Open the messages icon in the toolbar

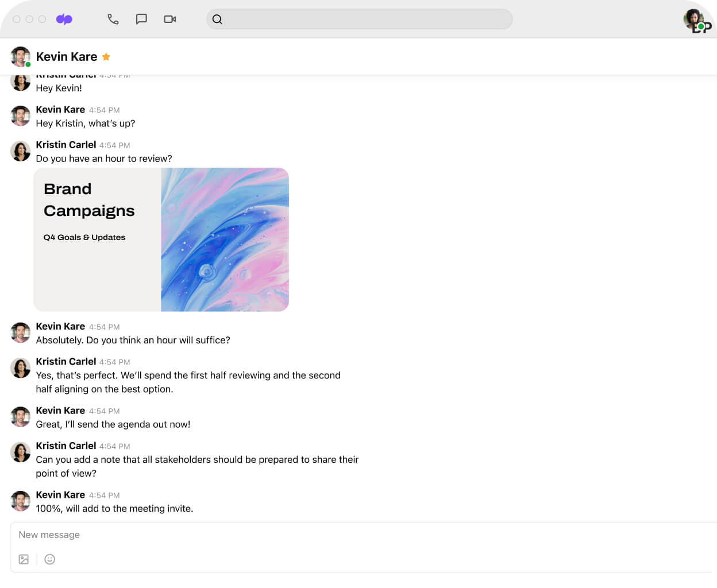[141, 19]
